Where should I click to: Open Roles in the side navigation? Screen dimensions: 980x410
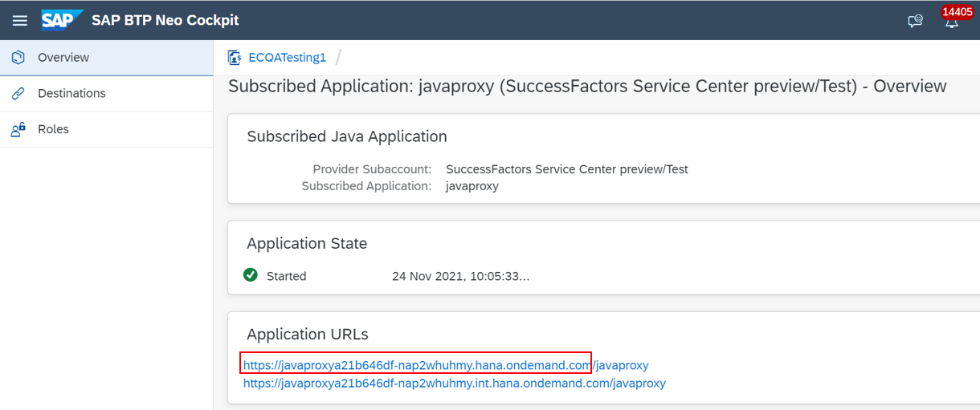106,129
